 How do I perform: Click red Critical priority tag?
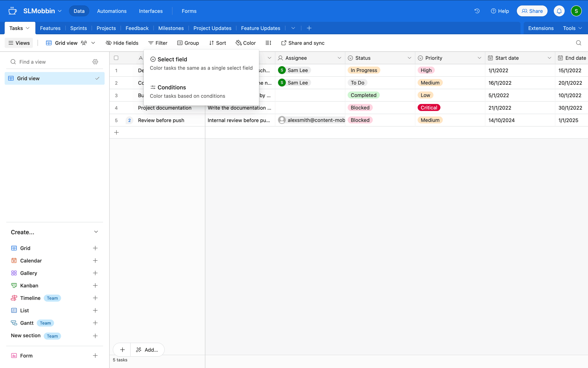[429, 108]
